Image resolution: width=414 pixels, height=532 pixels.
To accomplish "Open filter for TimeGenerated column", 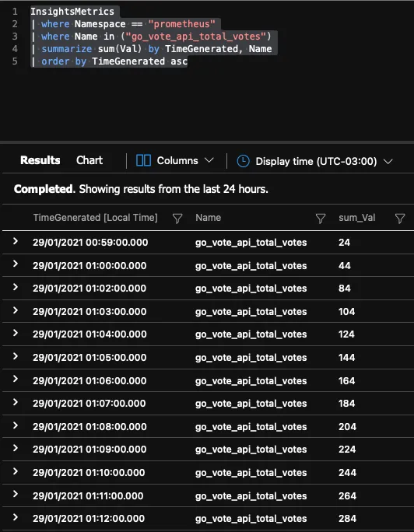I will [177, 219].
